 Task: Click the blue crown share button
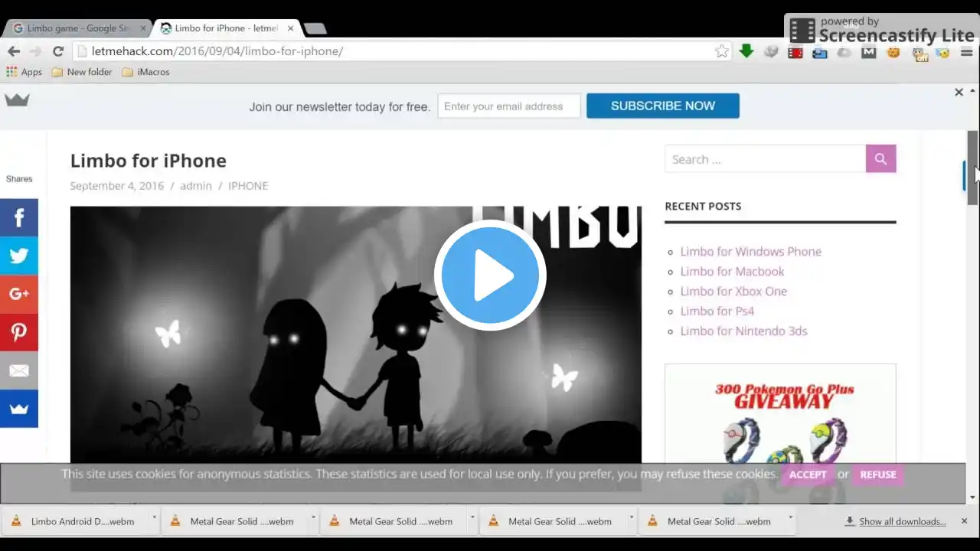(19, 409)
